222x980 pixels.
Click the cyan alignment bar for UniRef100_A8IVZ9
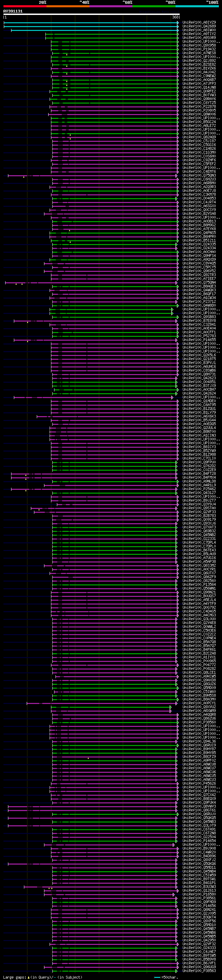[91, 23]
